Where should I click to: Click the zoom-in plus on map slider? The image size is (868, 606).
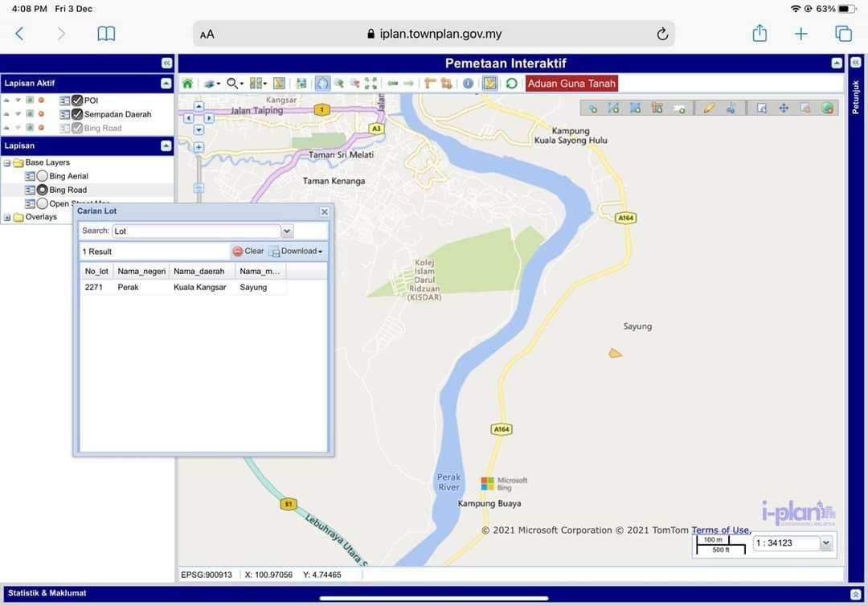[x=199, y=147]
